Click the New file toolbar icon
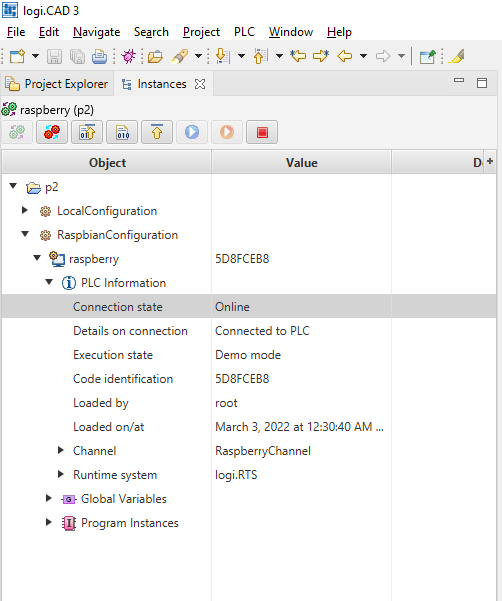This screenshot has width=502, height=601. tap(17, 56)
